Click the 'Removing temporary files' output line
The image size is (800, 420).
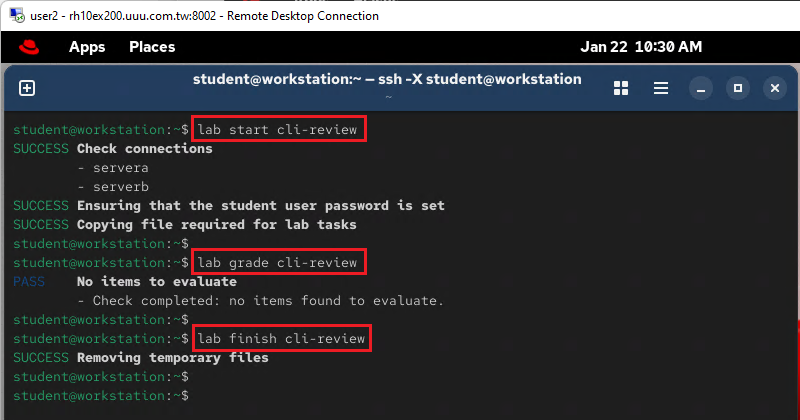point(172,358)
